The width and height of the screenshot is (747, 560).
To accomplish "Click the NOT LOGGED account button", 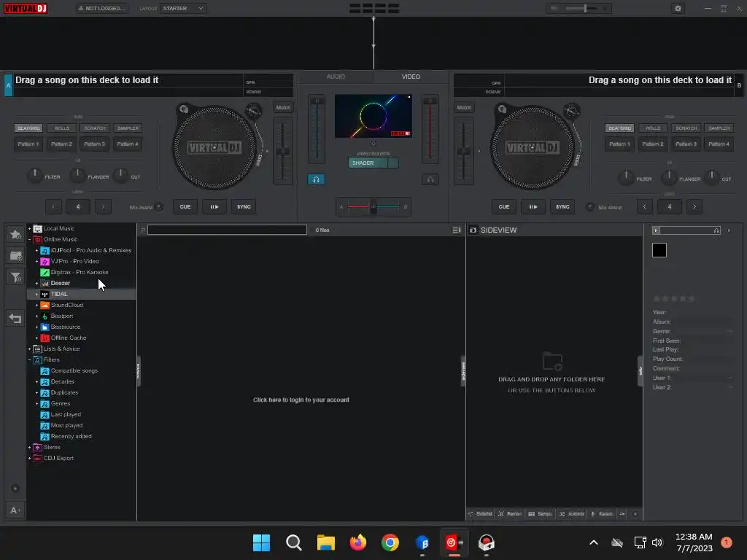I will tap(102, 9).
